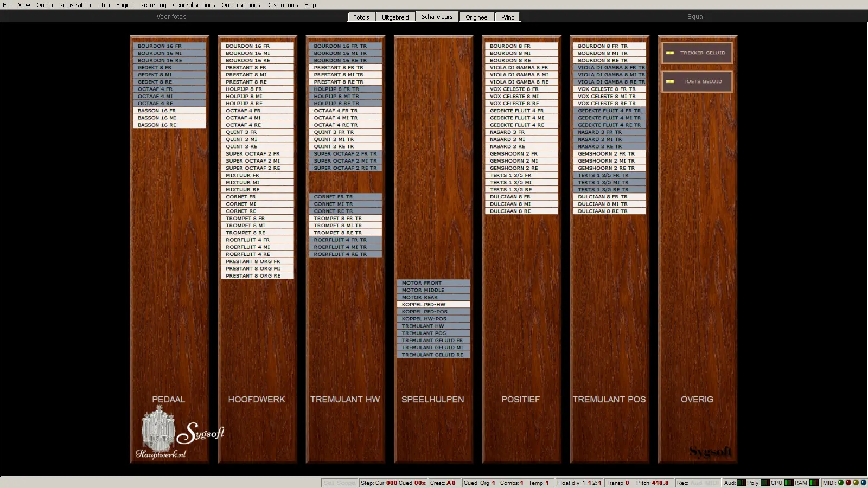
Task: Click the Aud audio level meter
Action: pyautogui.click(x=741, y=483)
